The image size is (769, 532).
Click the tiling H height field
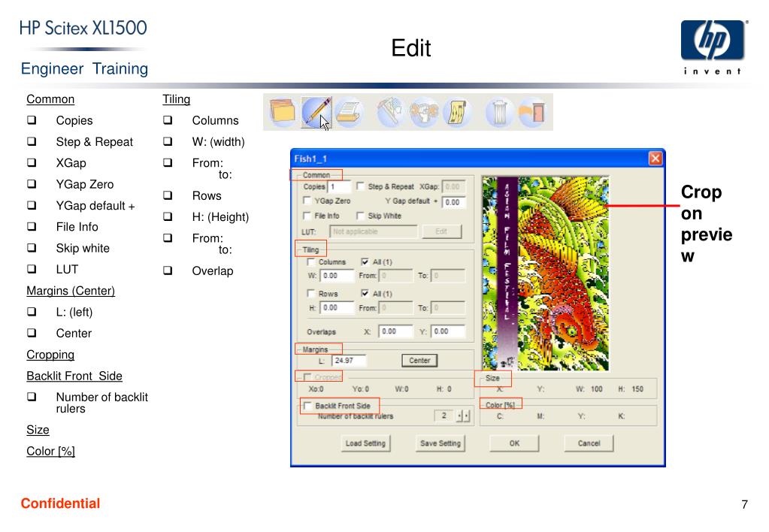click(x=337, y=308)
